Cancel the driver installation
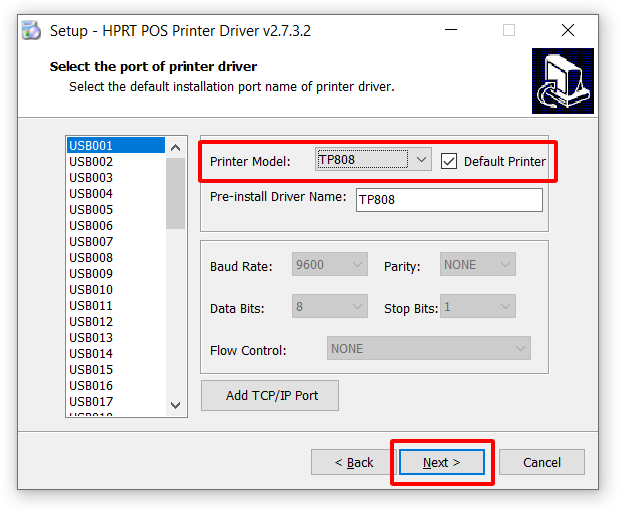The width and height of the screenshot is (625, 513). pyautogui.click(x=541, y=462)
